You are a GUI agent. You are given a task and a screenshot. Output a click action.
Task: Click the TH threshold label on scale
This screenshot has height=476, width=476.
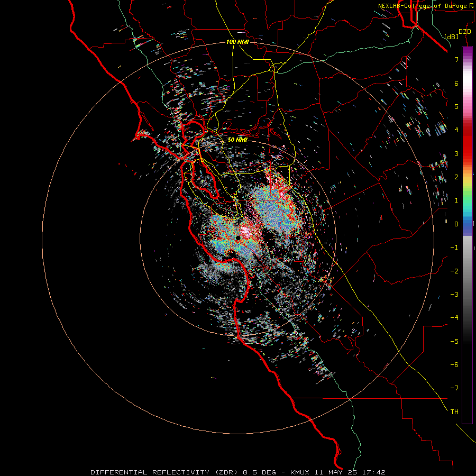454,411
